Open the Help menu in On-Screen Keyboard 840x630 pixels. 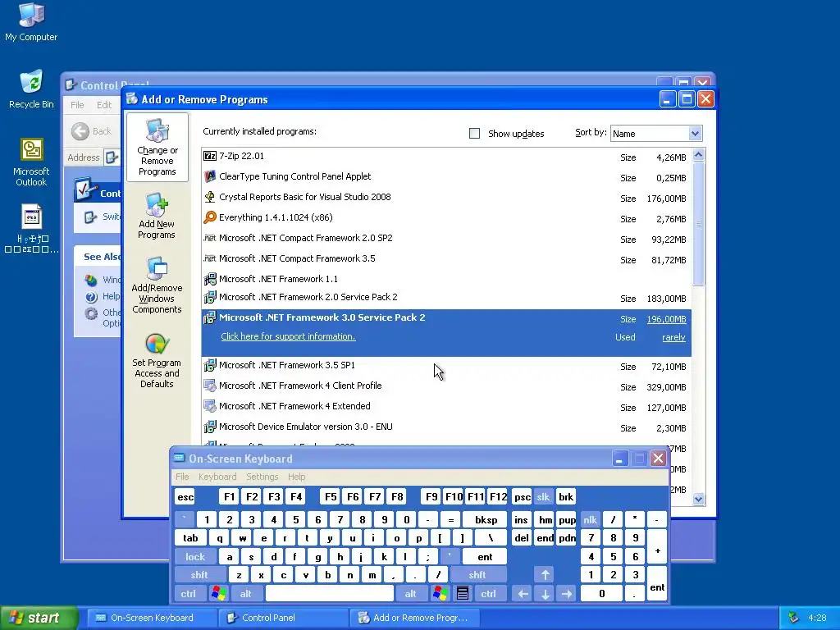click(x=296, y=477)
